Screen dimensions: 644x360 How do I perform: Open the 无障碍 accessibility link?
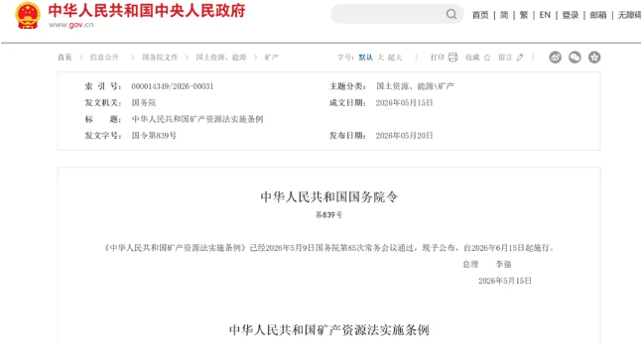630,15
